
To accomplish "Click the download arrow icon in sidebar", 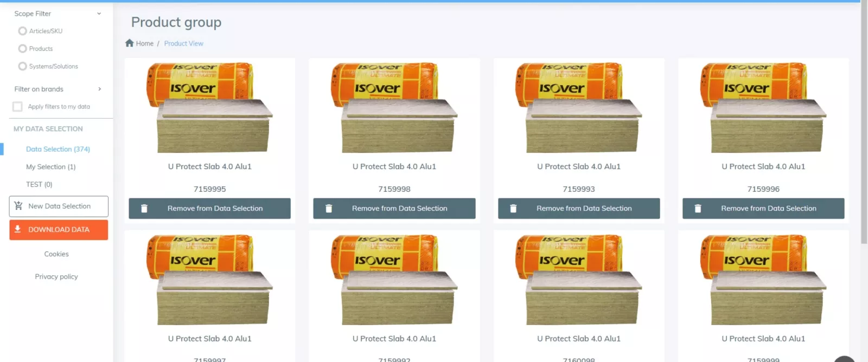I will [x=17, y=229].
